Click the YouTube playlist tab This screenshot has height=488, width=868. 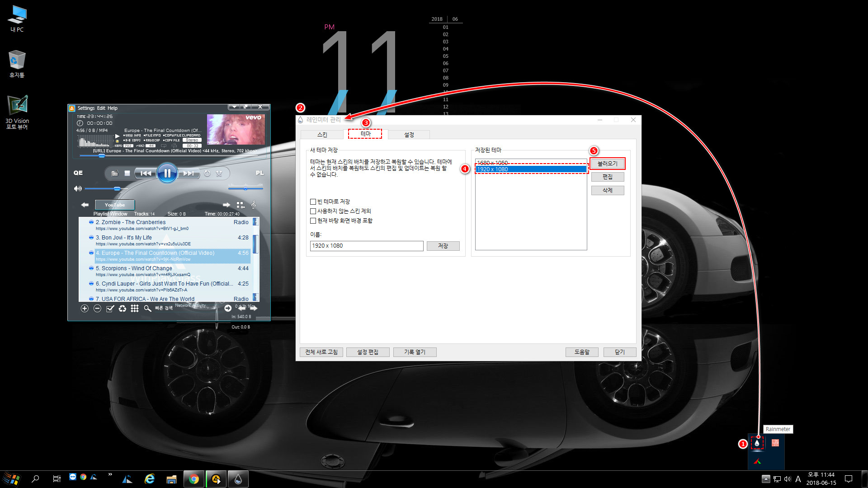[x=115, y=205]
